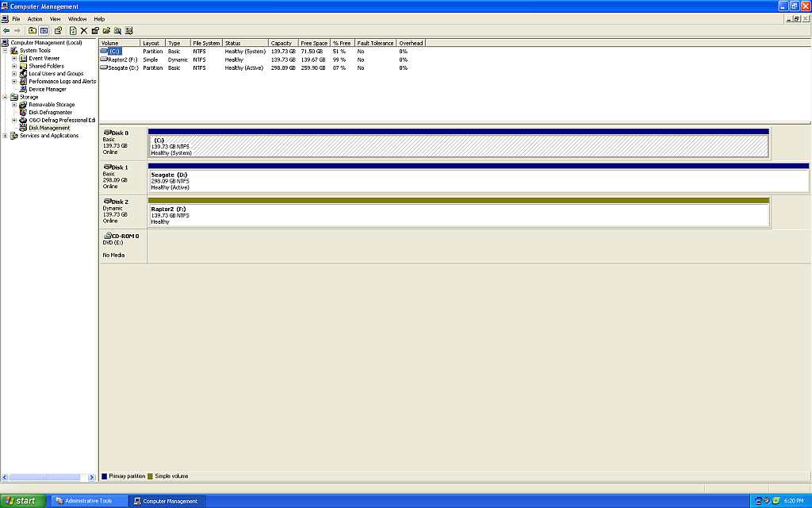This screenshot has width=812, height=508.
Task: Click the Properties toolbar icon
Action: point(95,31)
